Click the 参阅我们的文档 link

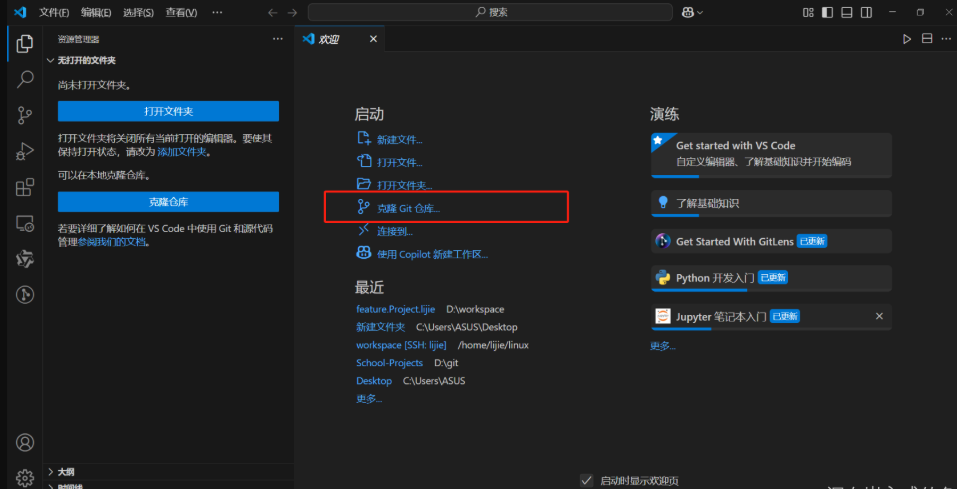[x=112, y=242]
